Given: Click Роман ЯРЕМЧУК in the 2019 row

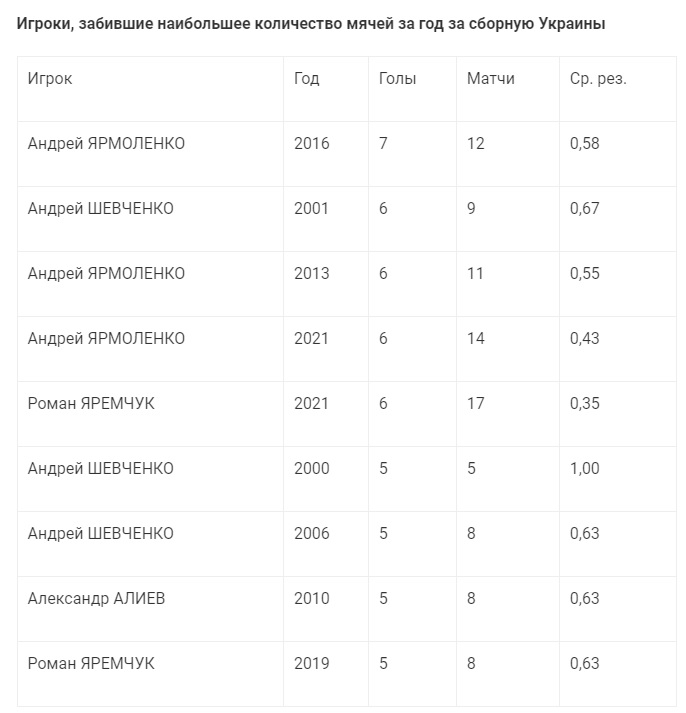Looking at the screenshot, I should click(x=91, y=664).
